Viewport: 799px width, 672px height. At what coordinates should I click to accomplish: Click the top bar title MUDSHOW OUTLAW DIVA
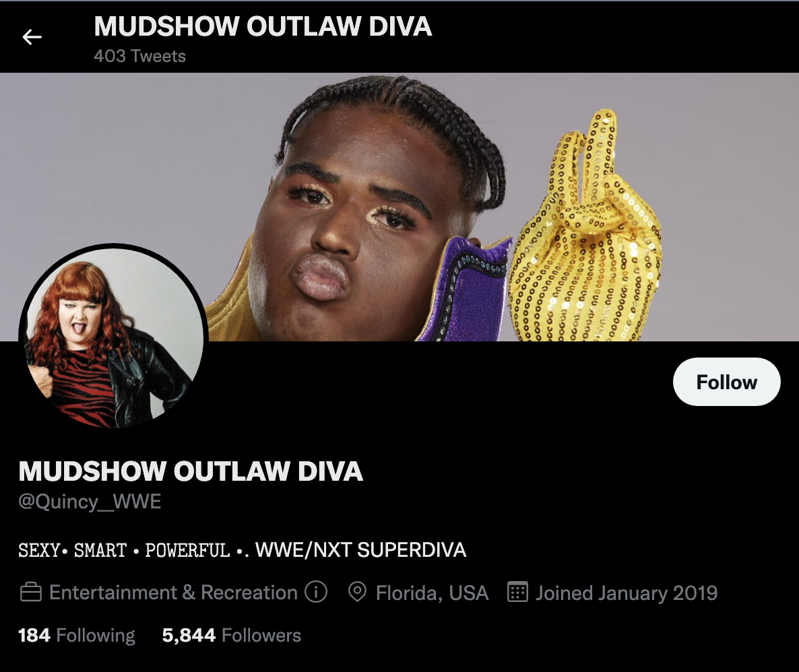263,26
